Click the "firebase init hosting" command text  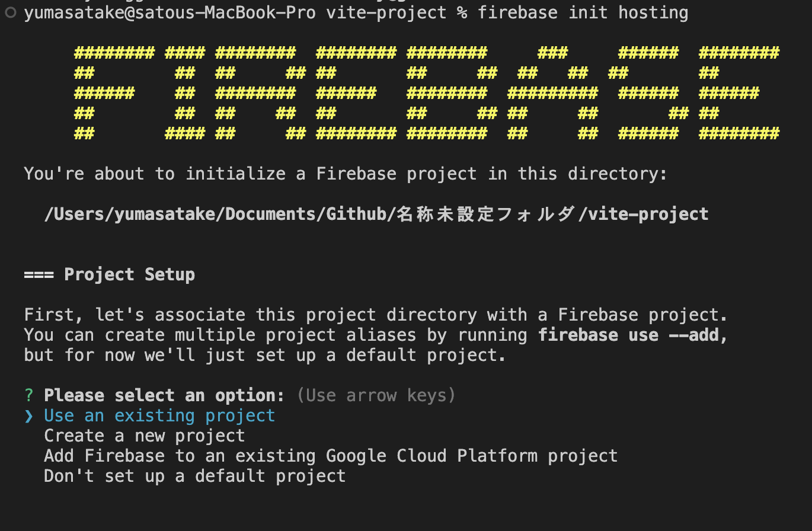[583, 13]
